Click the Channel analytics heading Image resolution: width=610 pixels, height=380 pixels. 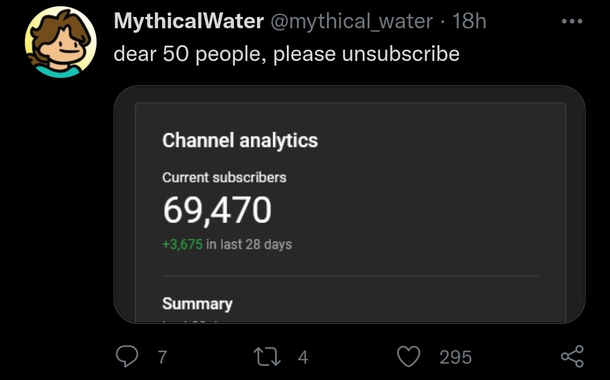pyautogui.click(x=240, y=140)
